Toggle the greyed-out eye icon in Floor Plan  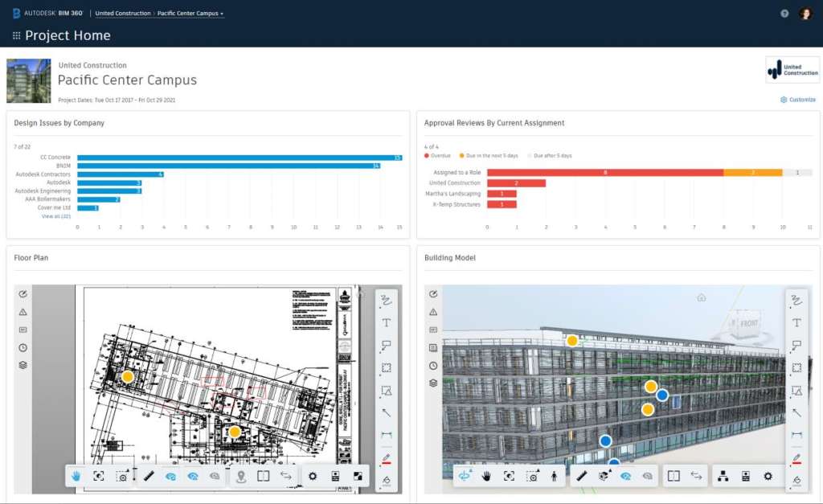pos(215,476)
